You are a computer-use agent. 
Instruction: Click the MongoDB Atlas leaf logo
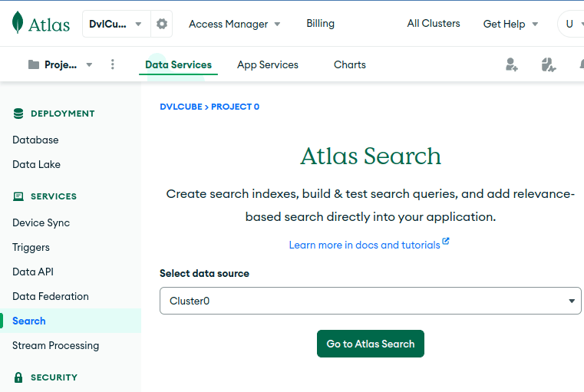point(18,24)
